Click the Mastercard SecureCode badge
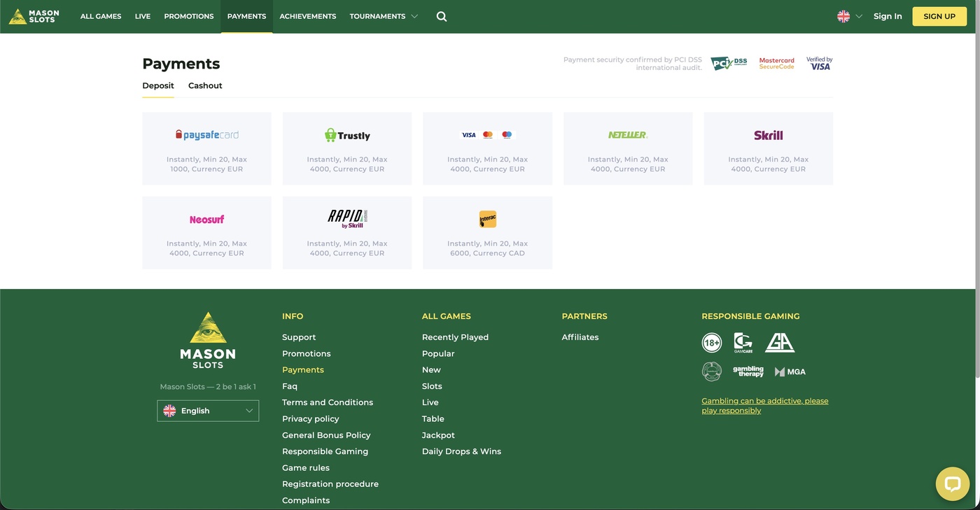980x510 pixels. click(x=777, y=64)
